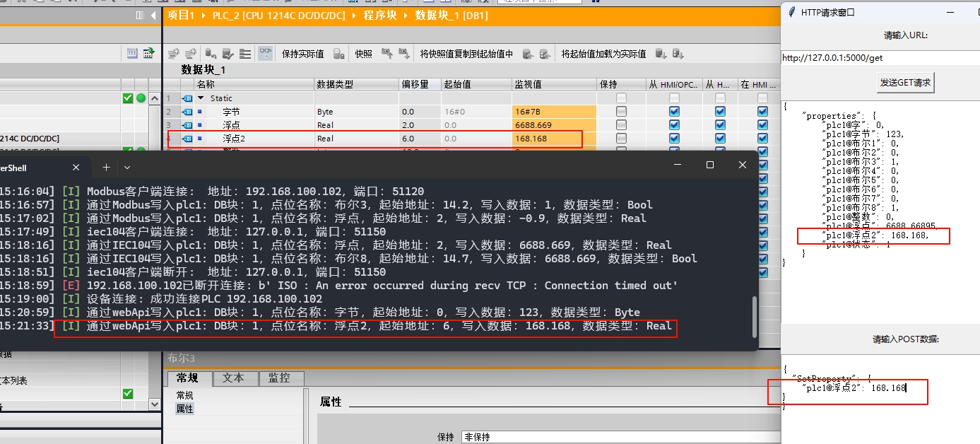
Task: Open the PowerShell tab dropdown chevron
Action: tap(127, 168)
